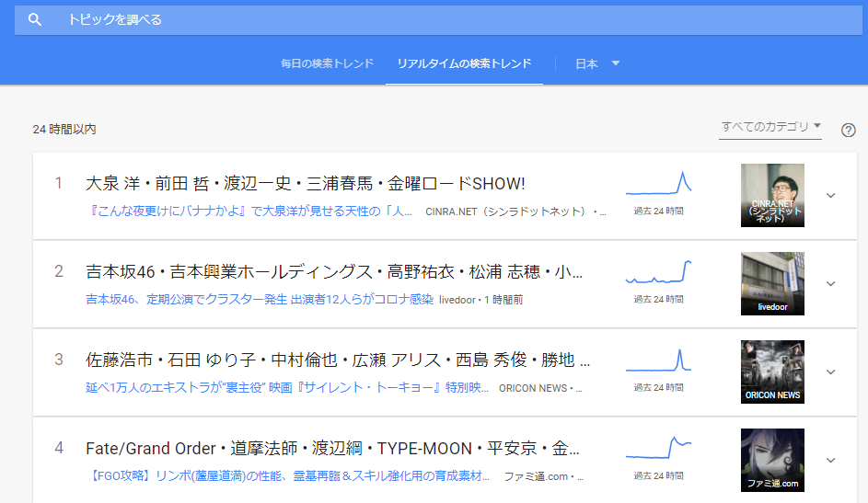
Task: Expand the Fate/Grand Order row chevron
Action: tap(830, 460)
